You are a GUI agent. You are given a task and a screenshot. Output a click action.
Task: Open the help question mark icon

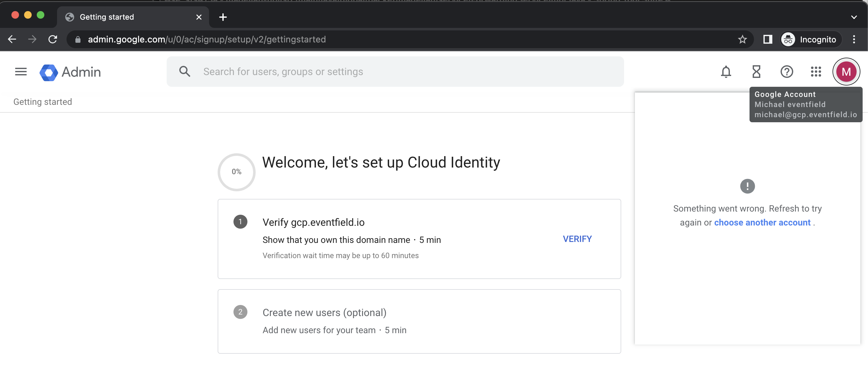tap(787, 72)
